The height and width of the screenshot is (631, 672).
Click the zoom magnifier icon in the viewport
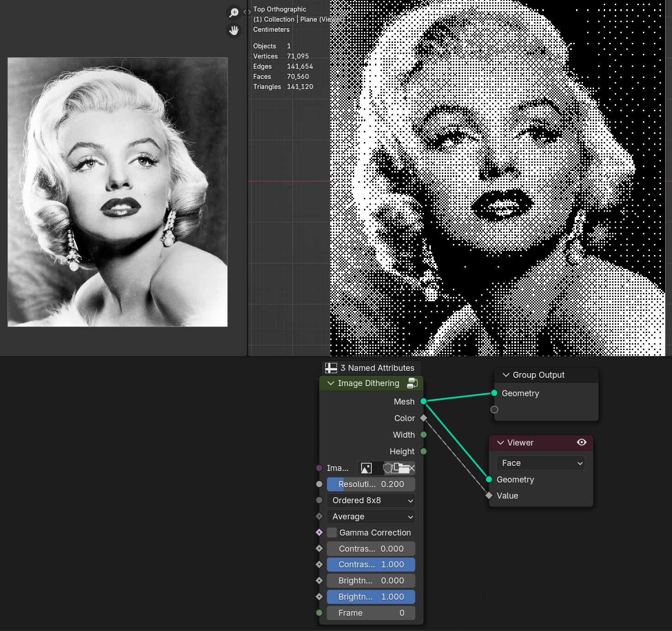234,12
